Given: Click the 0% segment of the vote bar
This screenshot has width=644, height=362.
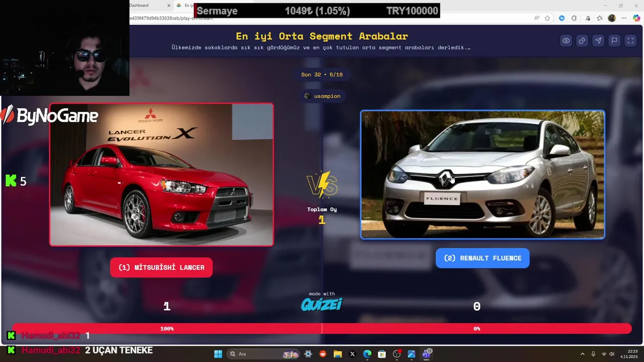Looking at the screenshot, I should tap(476, 328).
